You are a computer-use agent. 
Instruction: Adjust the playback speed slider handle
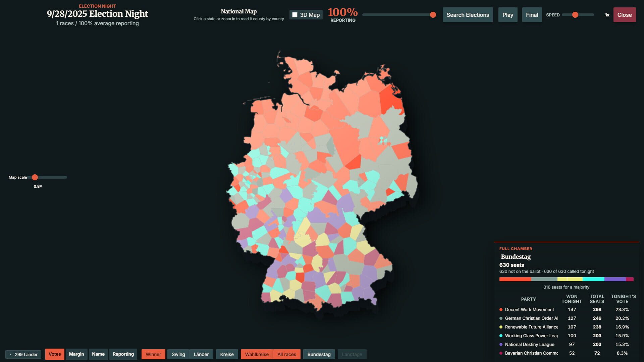coord(575,15)
